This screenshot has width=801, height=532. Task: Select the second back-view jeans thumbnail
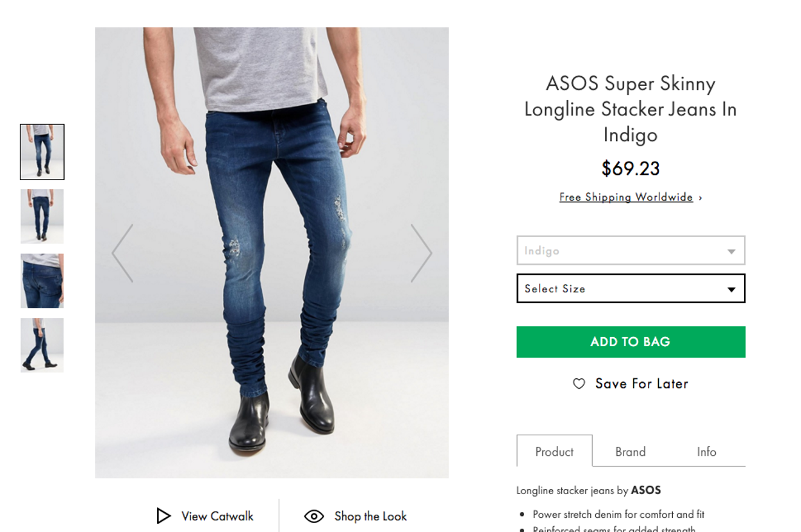tap(42, 216)
